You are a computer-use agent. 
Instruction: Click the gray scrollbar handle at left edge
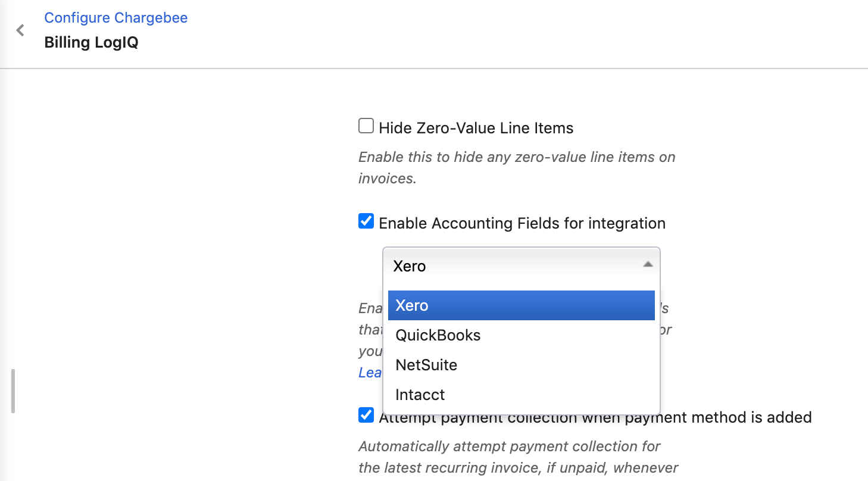13,391
